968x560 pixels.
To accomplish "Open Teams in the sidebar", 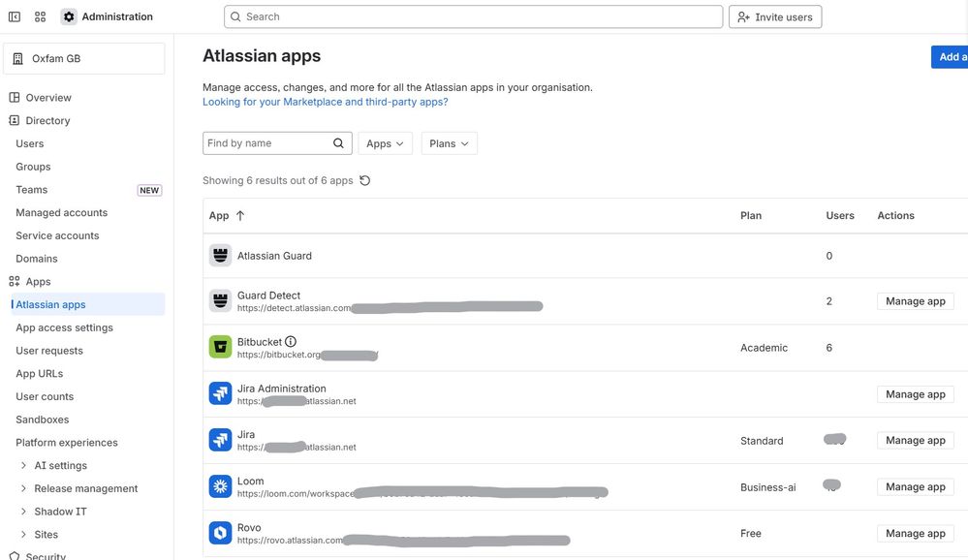I will [x=31, y=190].
